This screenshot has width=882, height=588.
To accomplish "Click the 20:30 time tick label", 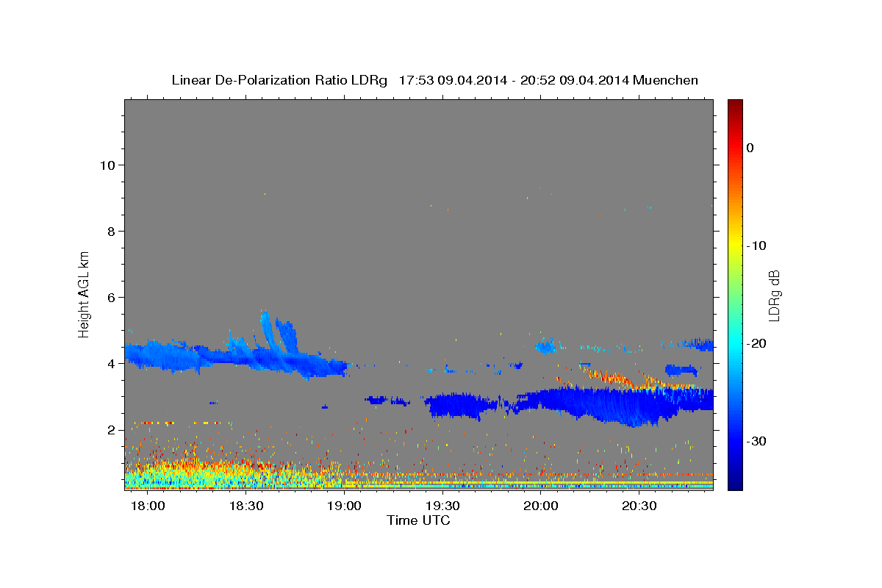I will [x=639, y=506].
